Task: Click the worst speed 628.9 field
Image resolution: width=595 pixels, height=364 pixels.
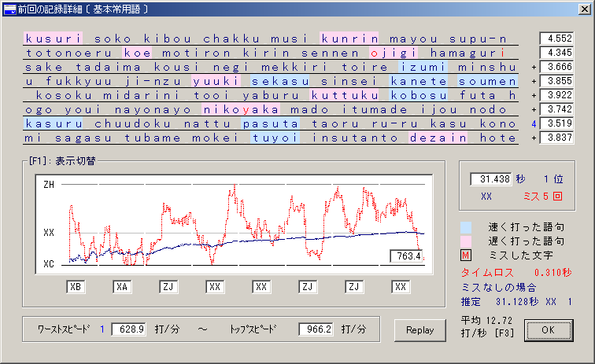Action: [x=128, y=329]
